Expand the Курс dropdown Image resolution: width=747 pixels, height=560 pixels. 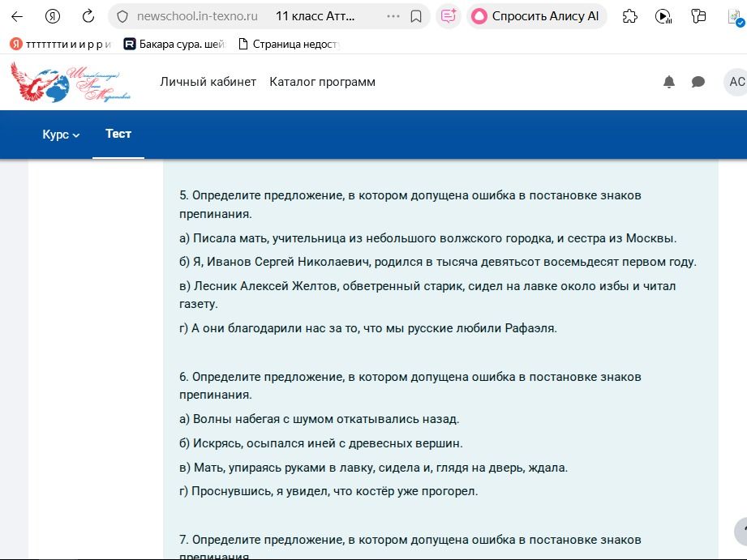point(61,135)
